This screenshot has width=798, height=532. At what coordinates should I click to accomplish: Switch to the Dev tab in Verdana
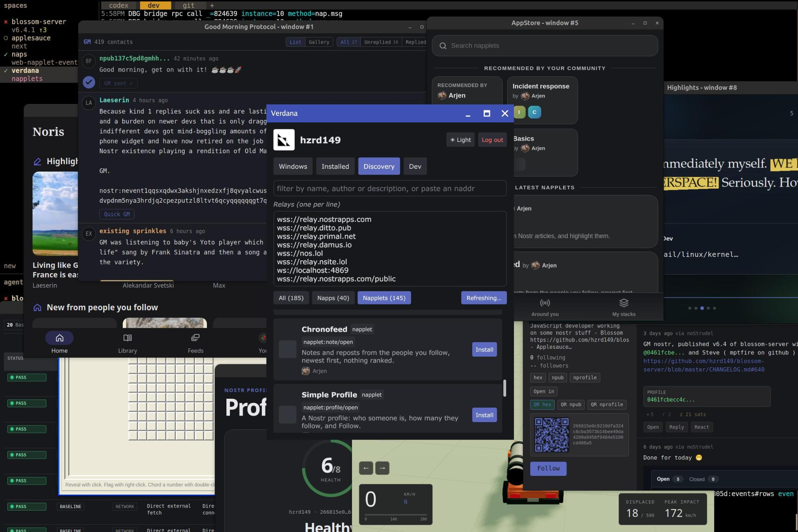pos(415,166)
